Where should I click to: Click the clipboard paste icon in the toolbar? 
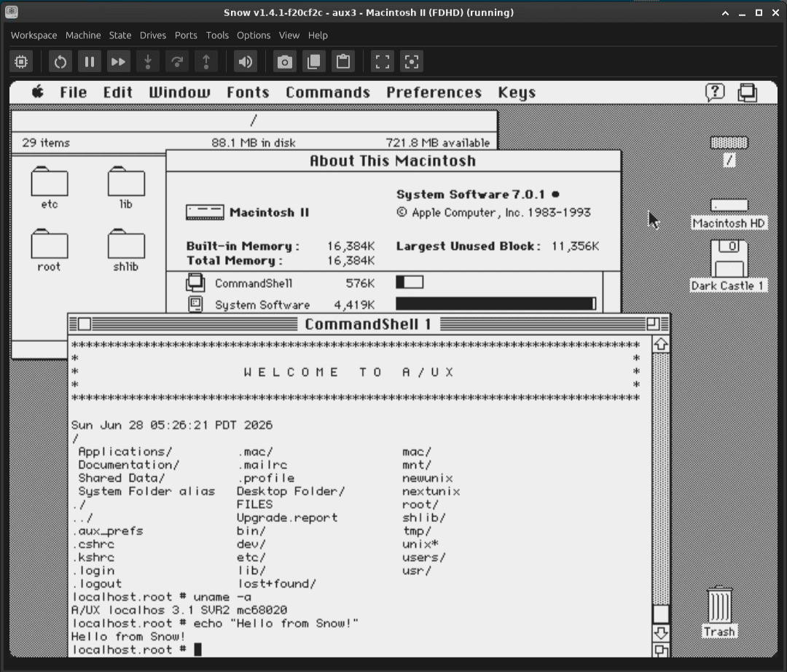(342, 62)
